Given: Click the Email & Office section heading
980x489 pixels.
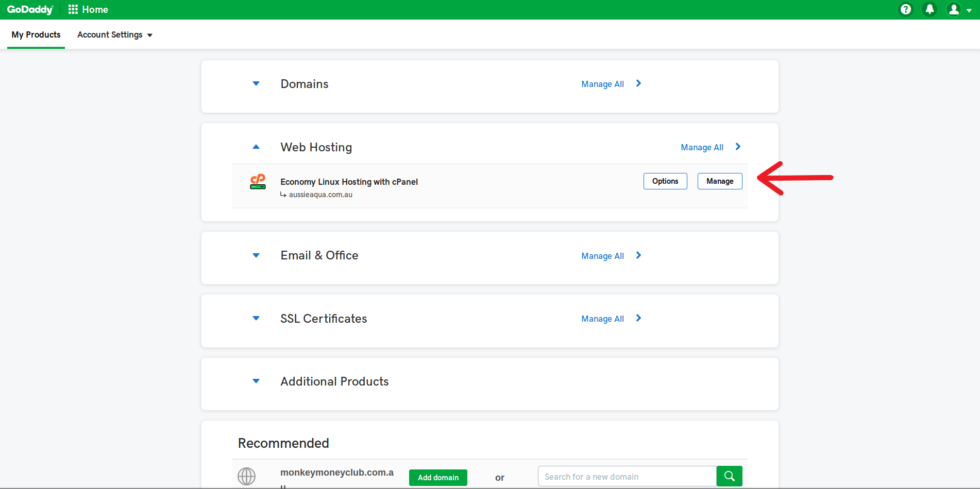Looking at the screenshot, I should tap(319, 255).
